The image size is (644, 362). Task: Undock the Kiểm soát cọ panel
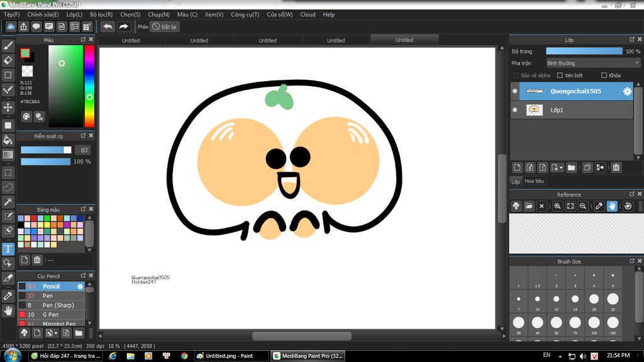click(84, 136)
